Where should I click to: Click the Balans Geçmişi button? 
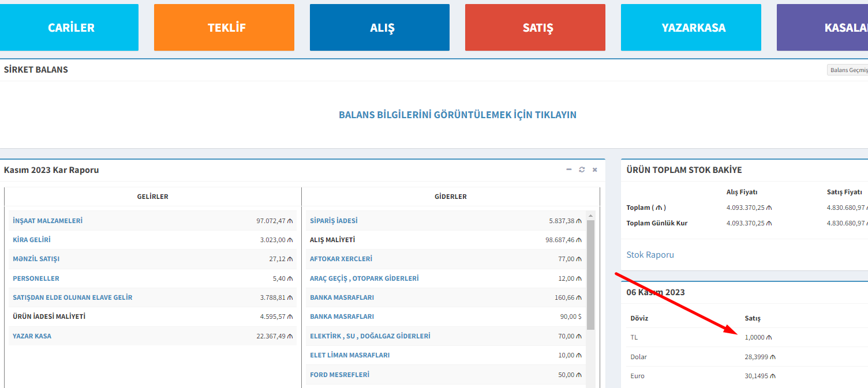(848, 70)
